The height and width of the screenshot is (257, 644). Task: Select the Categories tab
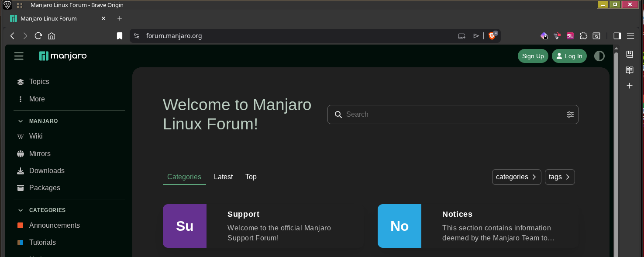(184, 177)
